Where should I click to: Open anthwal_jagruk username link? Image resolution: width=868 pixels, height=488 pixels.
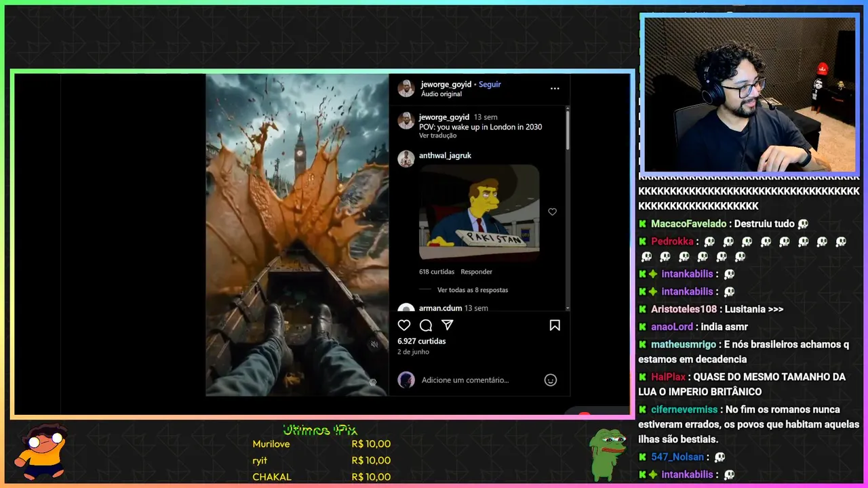point(445,155)
